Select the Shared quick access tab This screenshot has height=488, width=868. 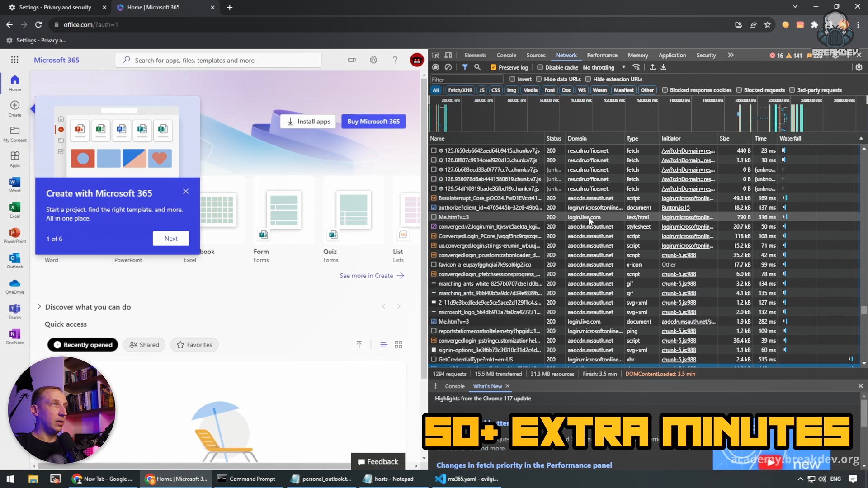point(145,345)
